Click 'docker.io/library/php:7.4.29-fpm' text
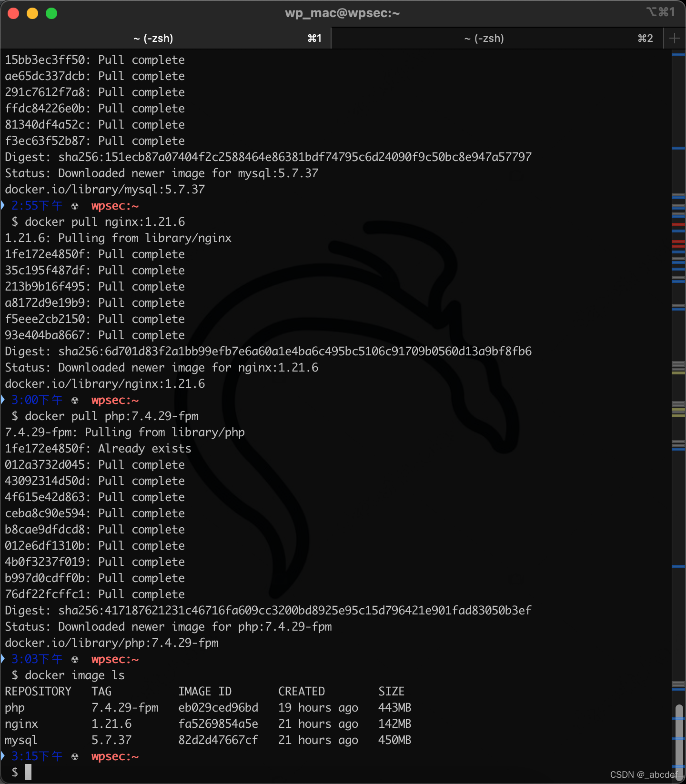 [x=111, y=643]
